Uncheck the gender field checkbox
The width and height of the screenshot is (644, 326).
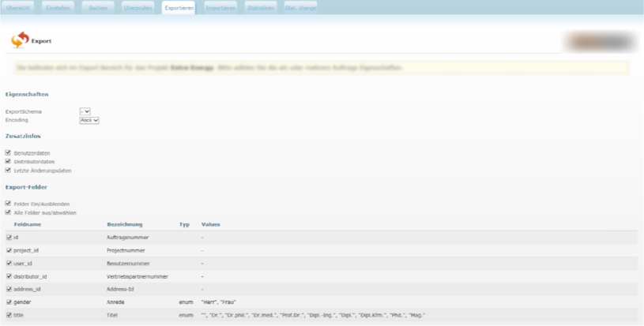(x=9, y=302)
